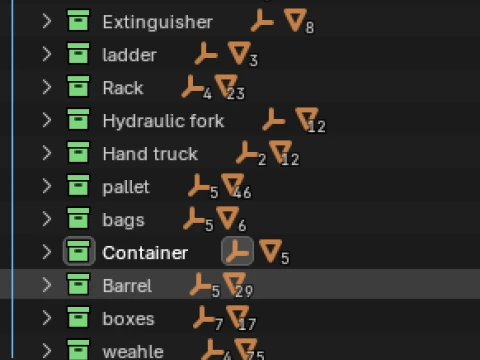Click the ladder collection box icon
480x360 pixels.
pos(78,53)
